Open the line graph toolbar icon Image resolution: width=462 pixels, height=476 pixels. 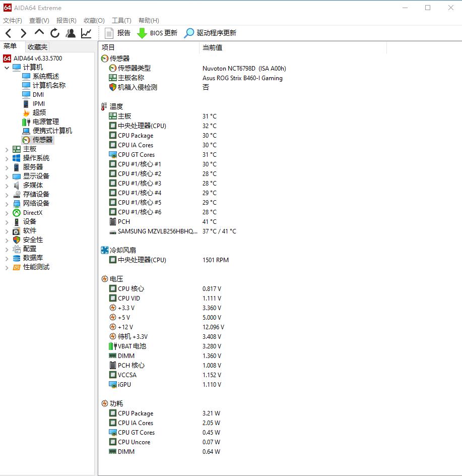tap(87, 33)
